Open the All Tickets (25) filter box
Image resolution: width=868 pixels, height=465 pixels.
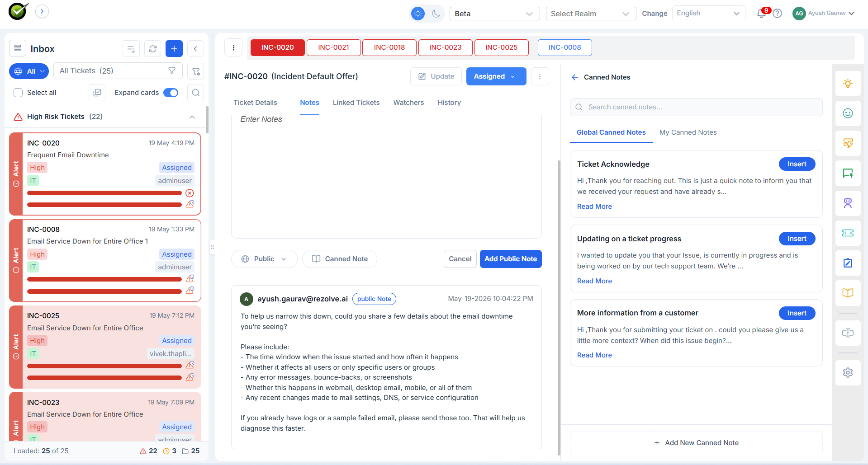coord(118,71)
